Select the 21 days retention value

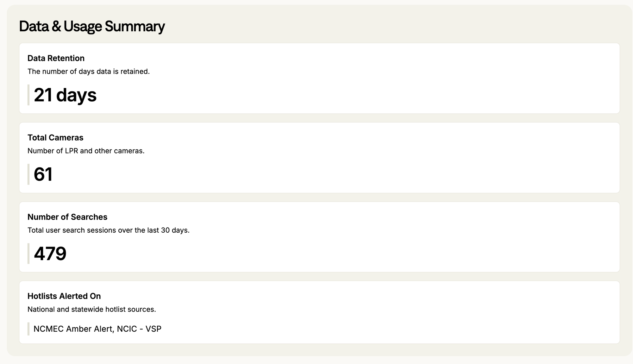pos(65,95)
